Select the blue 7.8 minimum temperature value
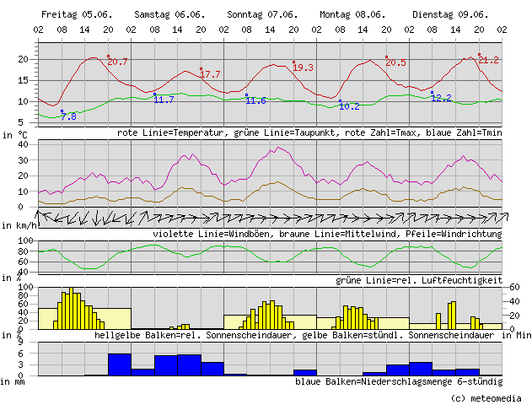 pyautogui.click(x=68, y=116)
